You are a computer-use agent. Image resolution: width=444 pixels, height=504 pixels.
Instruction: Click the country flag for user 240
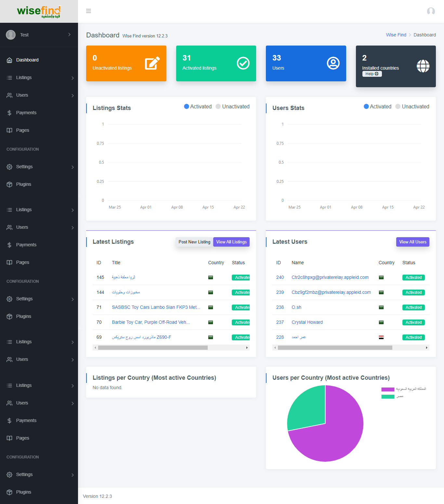[x=381, y=278]
